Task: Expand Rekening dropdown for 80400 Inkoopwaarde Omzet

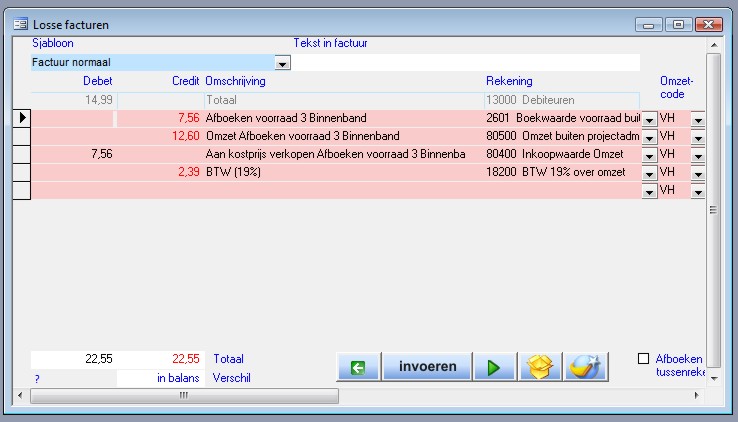Action: 649,155
